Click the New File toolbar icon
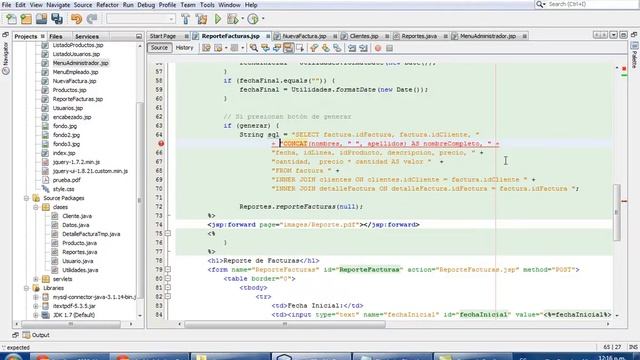This screenshot has height=360, width=640. 11,19
